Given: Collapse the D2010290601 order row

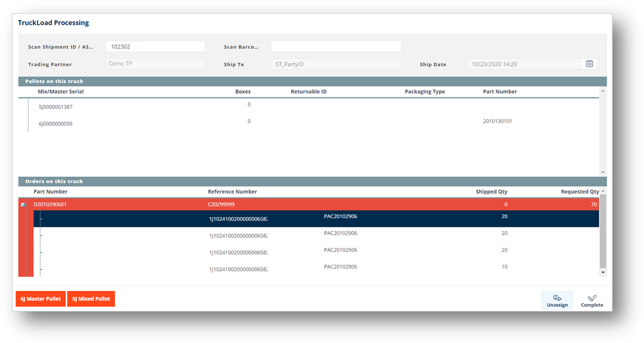Looking at the screenshot, I should 23,205.
